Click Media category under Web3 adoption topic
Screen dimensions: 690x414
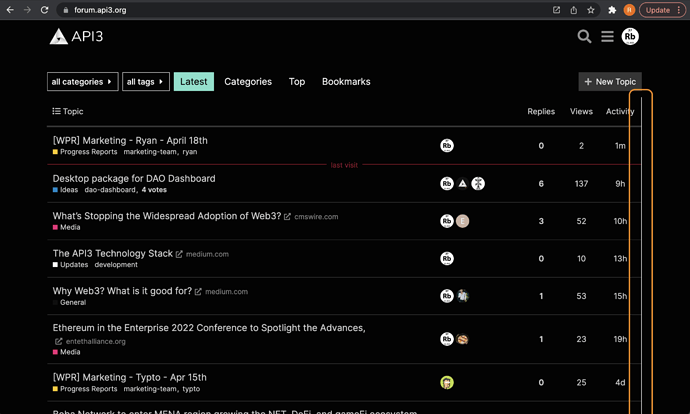click(66, 227)
